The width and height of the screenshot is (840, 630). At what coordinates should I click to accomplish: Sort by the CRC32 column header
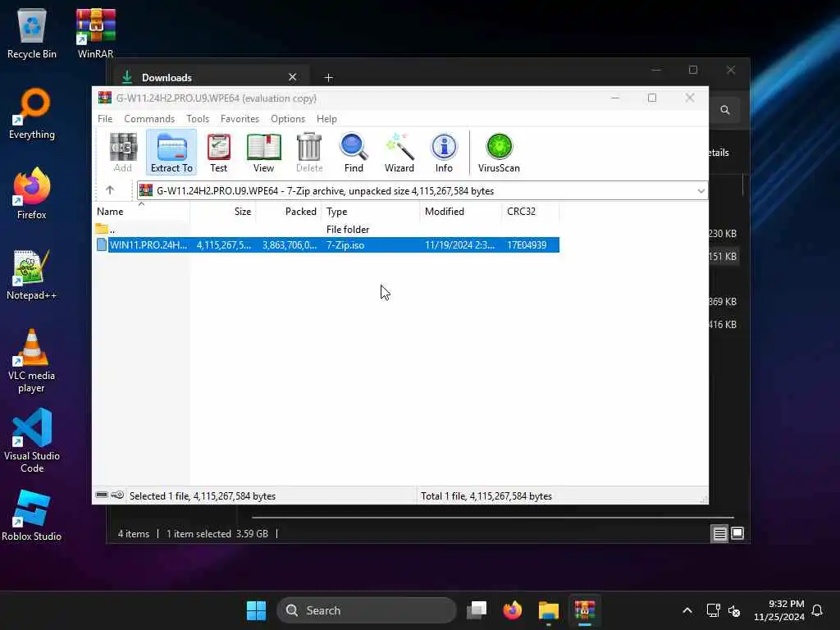531,212
